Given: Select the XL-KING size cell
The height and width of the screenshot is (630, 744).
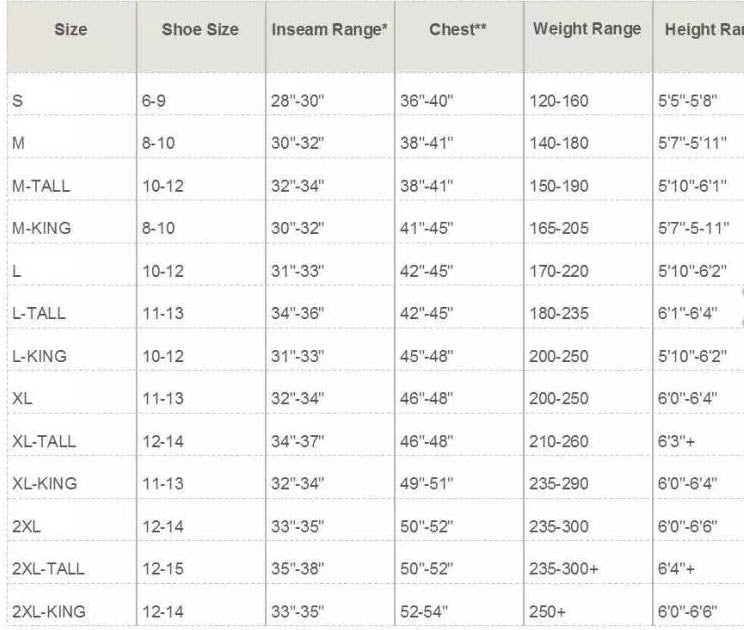Looking at the screenshot, I should (x=45, y=483).
